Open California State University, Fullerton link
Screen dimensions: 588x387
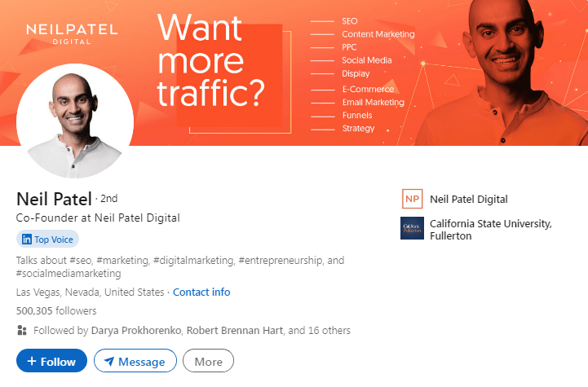tap(490, 230)
